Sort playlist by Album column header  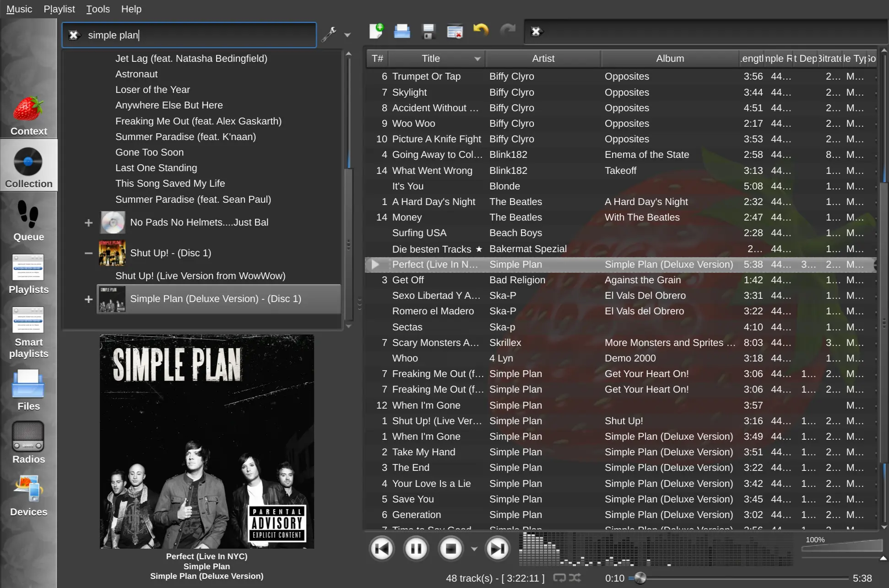pyautogui.click(x=670, y=59)
